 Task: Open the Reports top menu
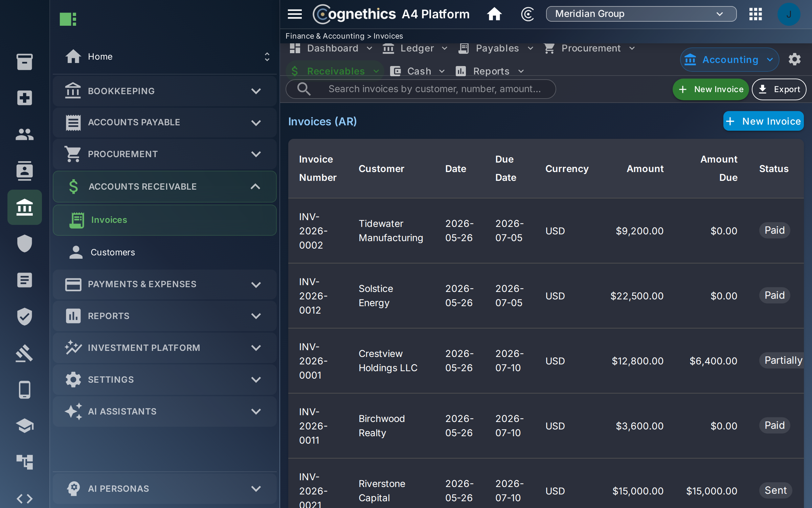click(490, 71)
